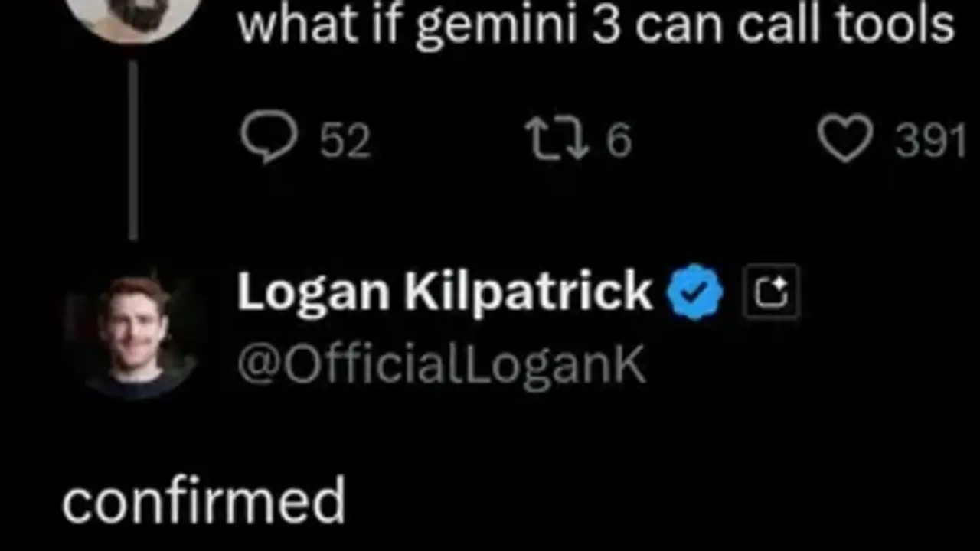Screen dimensions: 980x551
Task: Select the word confirmed in Logan's reply
Action: pyautogui.click(x=204, y=501)
